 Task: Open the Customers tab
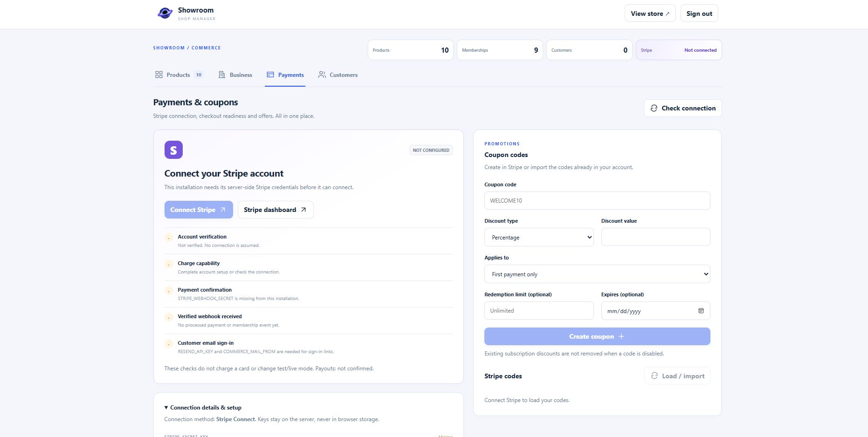[x=338, y=75]
